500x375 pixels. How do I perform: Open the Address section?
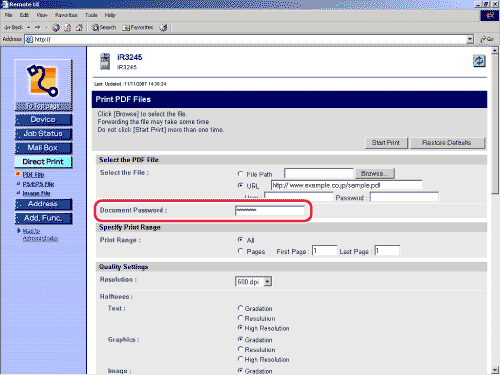point(43,204)
